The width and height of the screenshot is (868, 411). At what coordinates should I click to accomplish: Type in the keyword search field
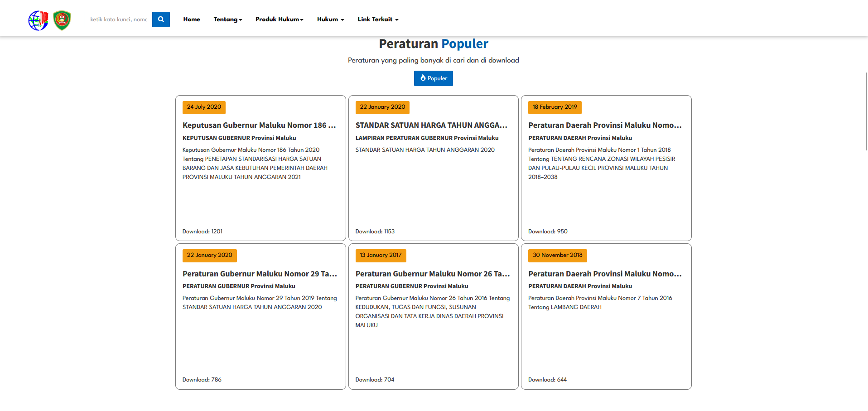[x=119, y=19]
